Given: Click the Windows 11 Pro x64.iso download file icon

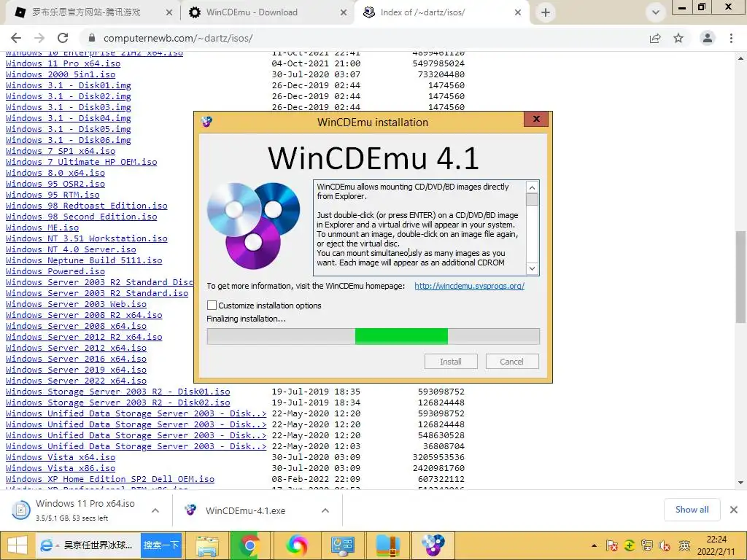Looking at the screenshot, I should click(x=20, y=510).
